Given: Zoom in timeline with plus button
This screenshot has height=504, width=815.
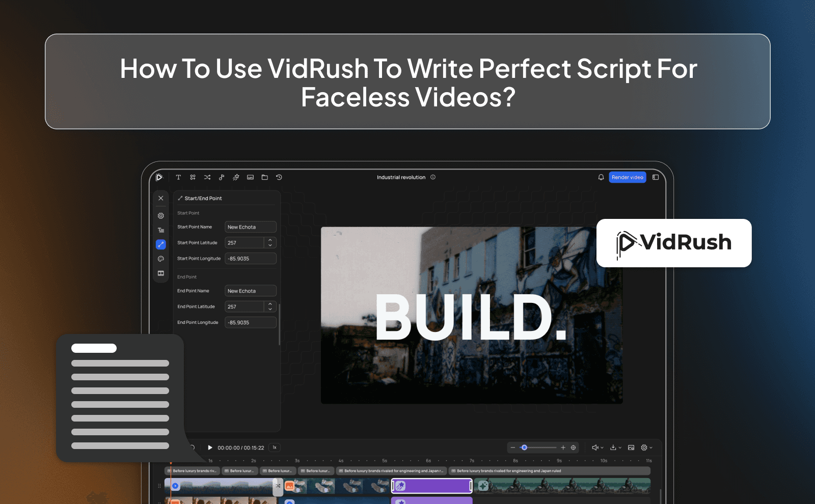Looking at the screenshot, I should (x=563, y=447).
